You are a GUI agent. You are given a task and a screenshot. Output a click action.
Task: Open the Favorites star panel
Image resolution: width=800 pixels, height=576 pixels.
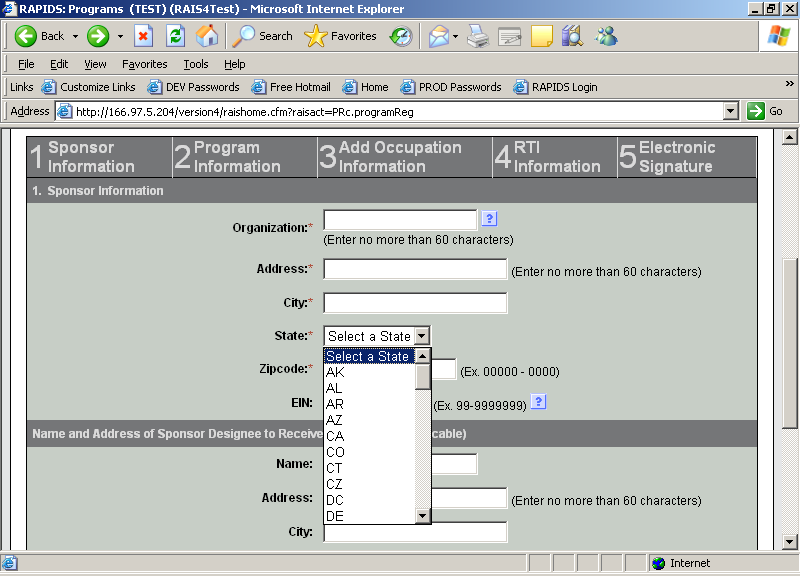coord(340,36)
